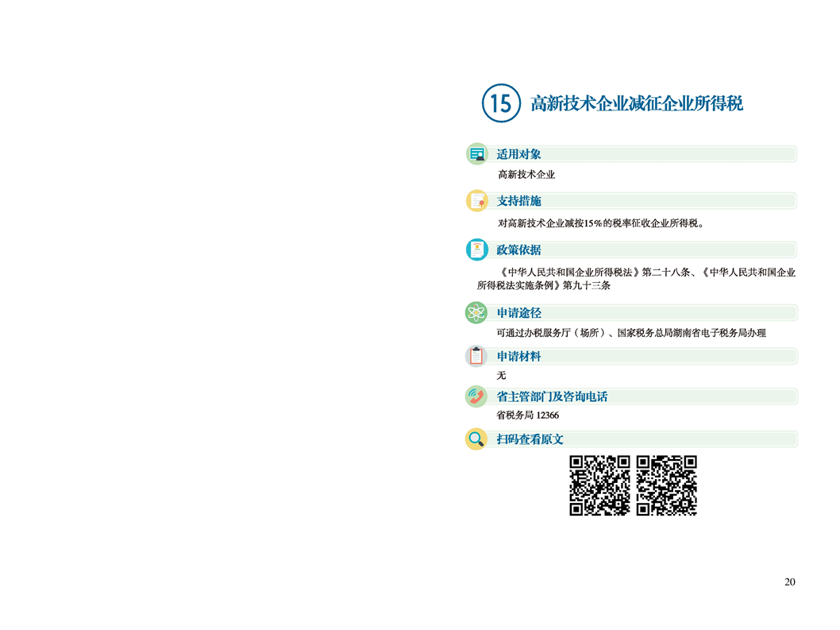Click the magnifier icon beside 扫码查看原文
840x630 pixels.
476,439
